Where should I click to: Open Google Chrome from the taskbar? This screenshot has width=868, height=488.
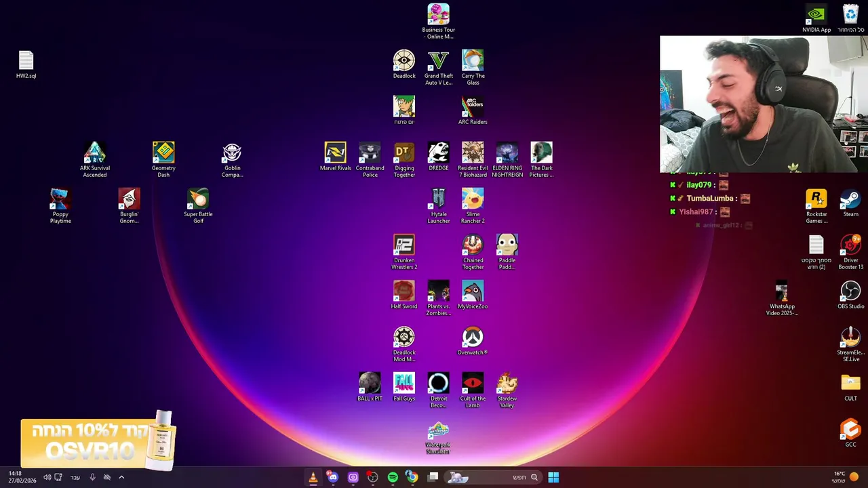[x=412, y=477]
